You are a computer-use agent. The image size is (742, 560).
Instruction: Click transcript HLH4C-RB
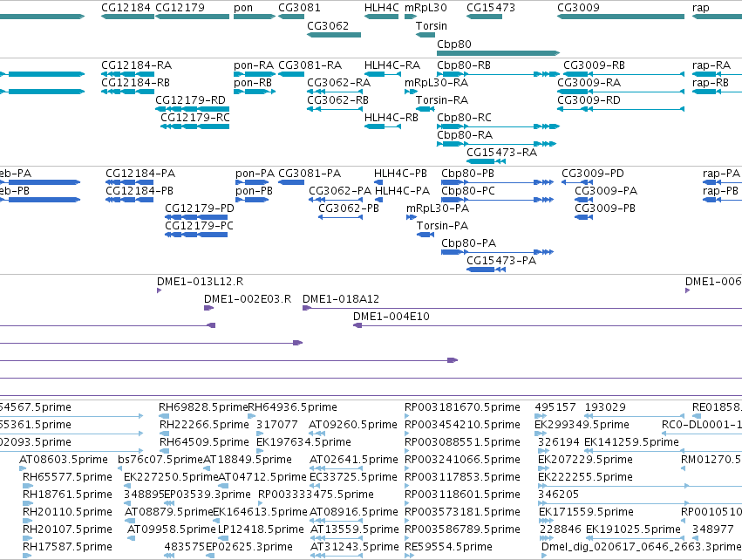point(391,118)
